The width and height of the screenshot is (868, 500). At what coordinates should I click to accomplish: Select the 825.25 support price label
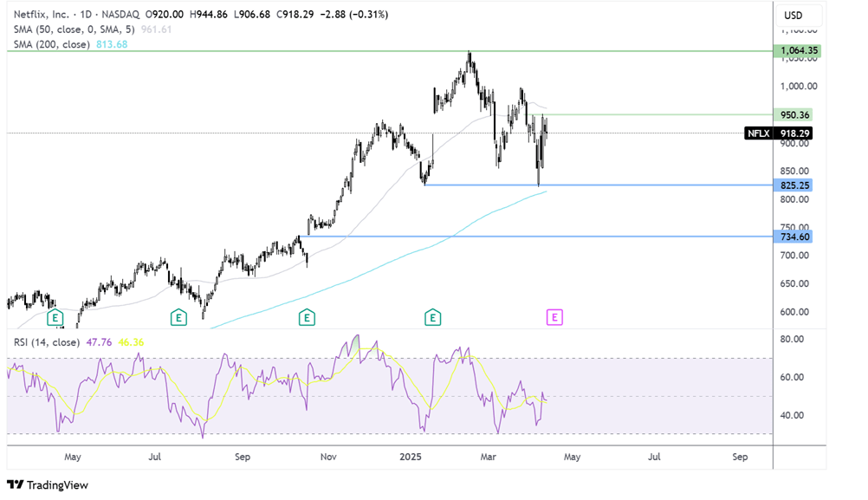[x=794, y=185]
